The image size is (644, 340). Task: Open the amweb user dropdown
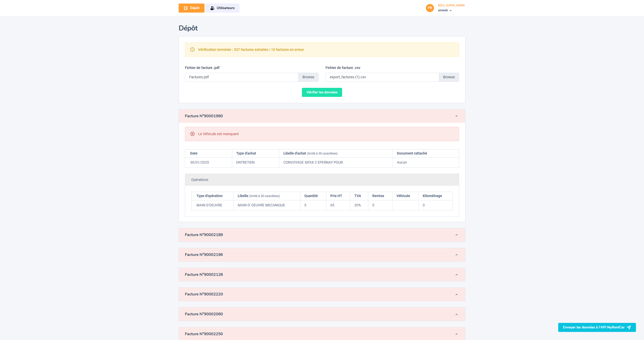[445, 10]
